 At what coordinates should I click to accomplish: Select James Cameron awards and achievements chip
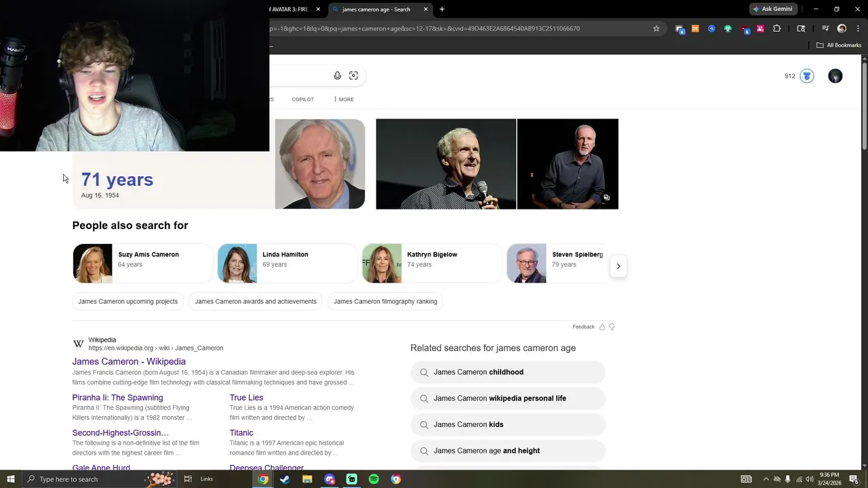256,302
